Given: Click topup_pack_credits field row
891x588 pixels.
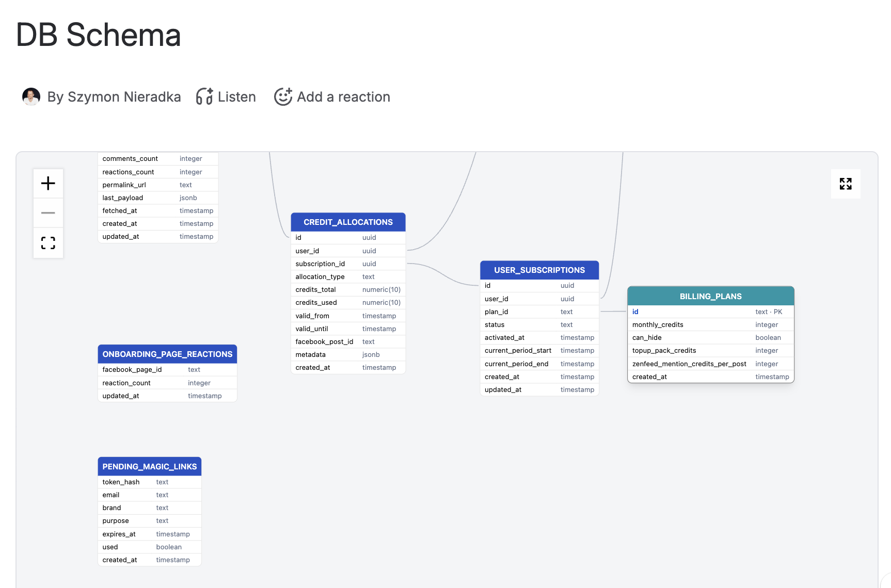Looking at the screenshot, I should pyautogui.click(x=711, y=351).
